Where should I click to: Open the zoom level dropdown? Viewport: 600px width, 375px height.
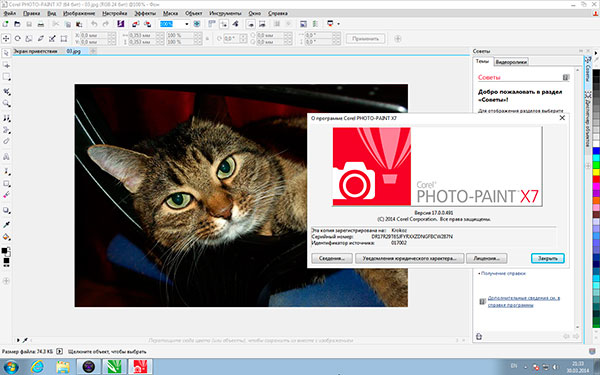pyautogui.click(x=187, y=24)
